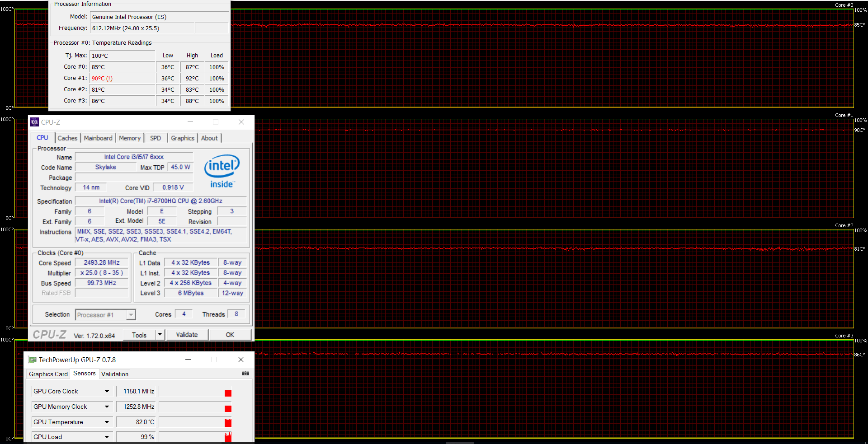
Task: Open the GPU Memory Clock sensor dropdown
Action: coord(71,407)
